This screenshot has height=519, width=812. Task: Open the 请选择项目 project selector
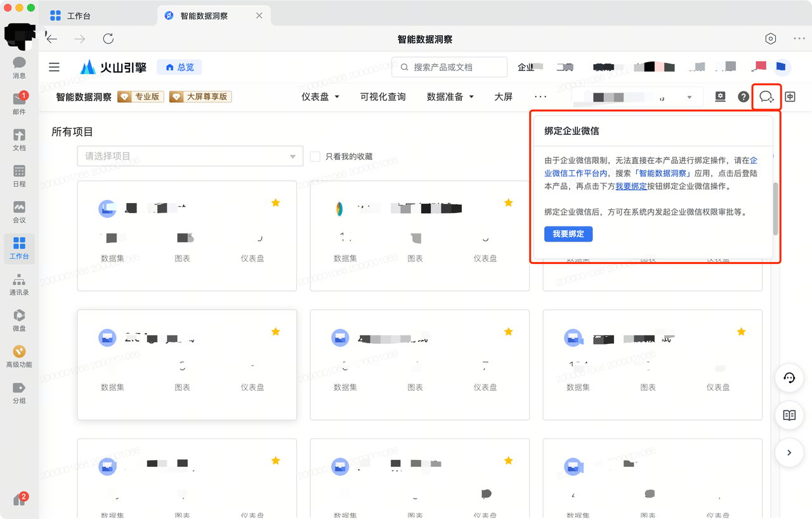pyautogui.click(x=190, y=156)
